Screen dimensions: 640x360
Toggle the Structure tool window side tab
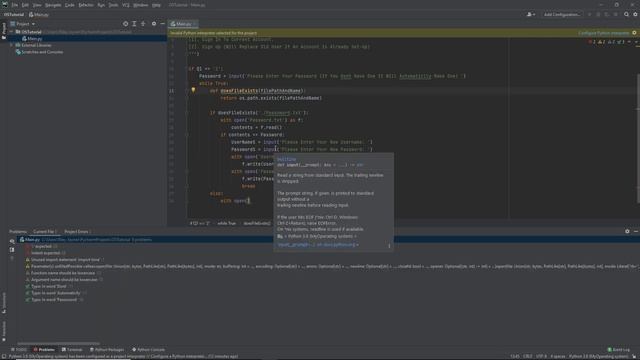coord(4,303)
